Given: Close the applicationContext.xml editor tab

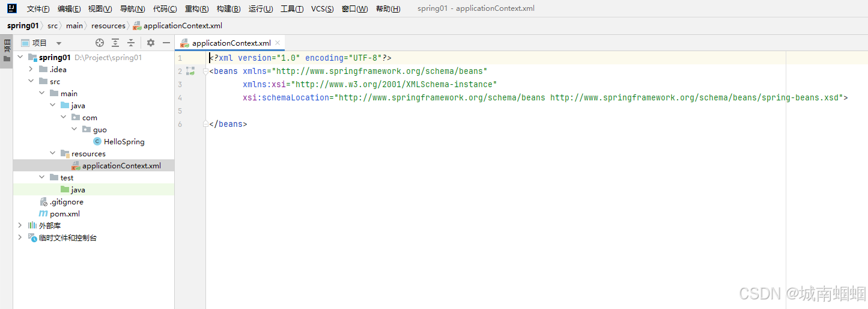Looking at the screenshot, I should 278,43.
